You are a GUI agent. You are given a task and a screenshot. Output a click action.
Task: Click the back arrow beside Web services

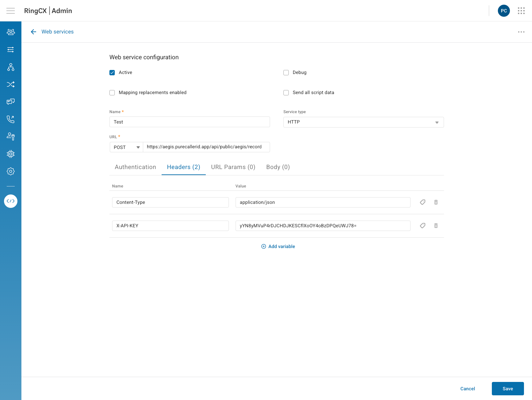point(33,32)
